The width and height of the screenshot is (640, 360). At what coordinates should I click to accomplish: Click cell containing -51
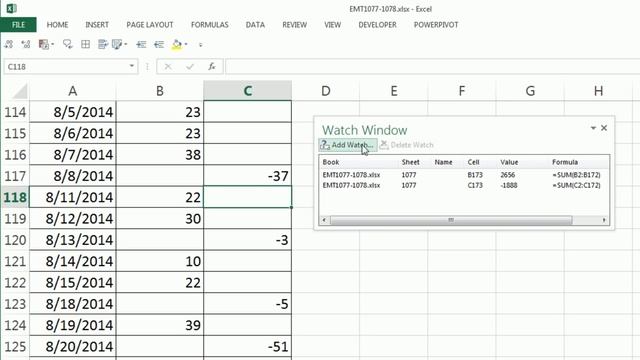[247, 347]
